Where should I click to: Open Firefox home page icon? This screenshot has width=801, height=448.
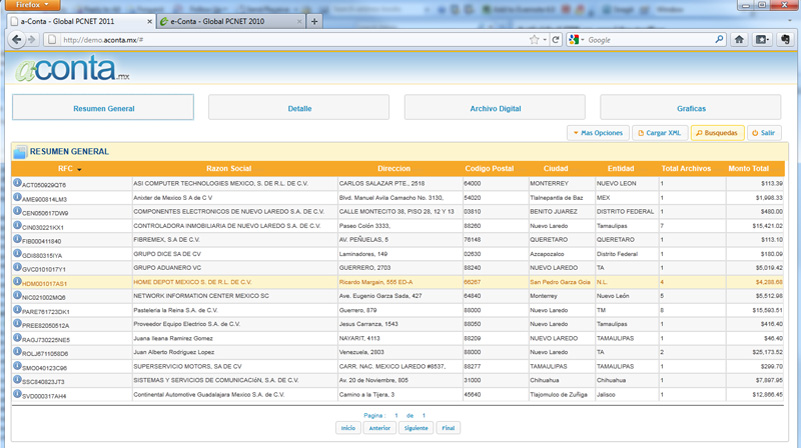click(739, 39)
